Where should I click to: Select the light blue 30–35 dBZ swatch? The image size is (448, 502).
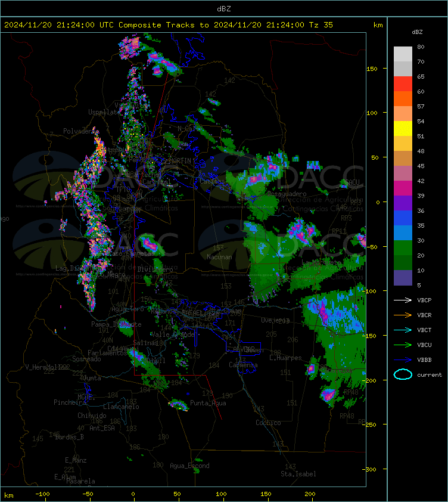tap(403, 233)
